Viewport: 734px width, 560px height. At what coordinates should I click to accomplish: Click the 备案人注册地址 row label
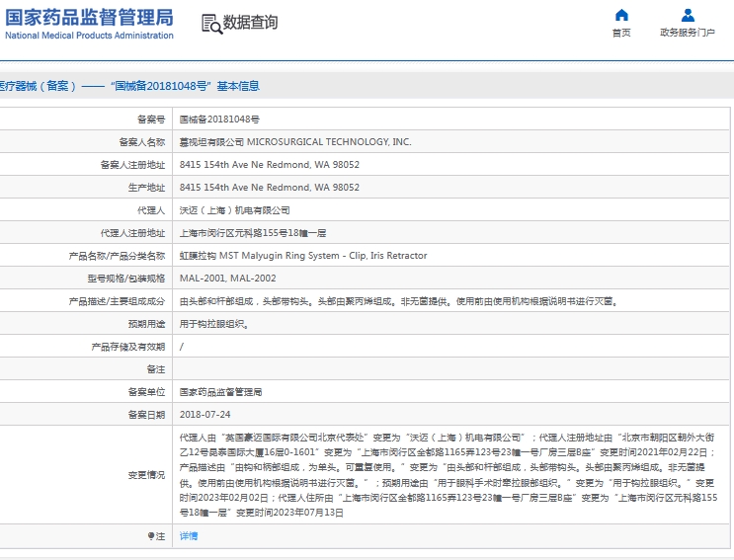coord(132,165)
